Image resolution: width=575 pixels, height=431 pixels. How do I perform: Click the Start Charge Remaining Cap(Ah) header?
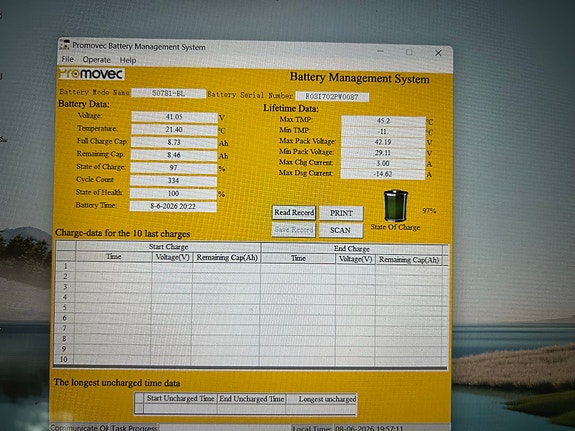(227, 258)
